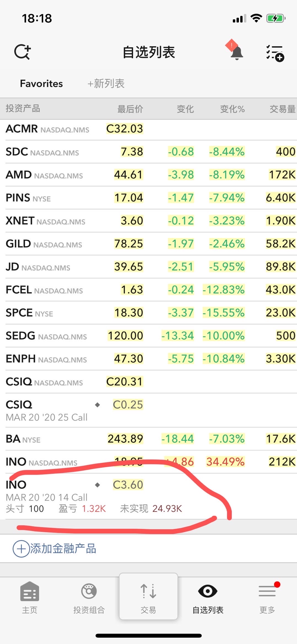The image size is (297, 644).
Task: Tap FCEL change percent -12.83%
Action: [224, 289]
